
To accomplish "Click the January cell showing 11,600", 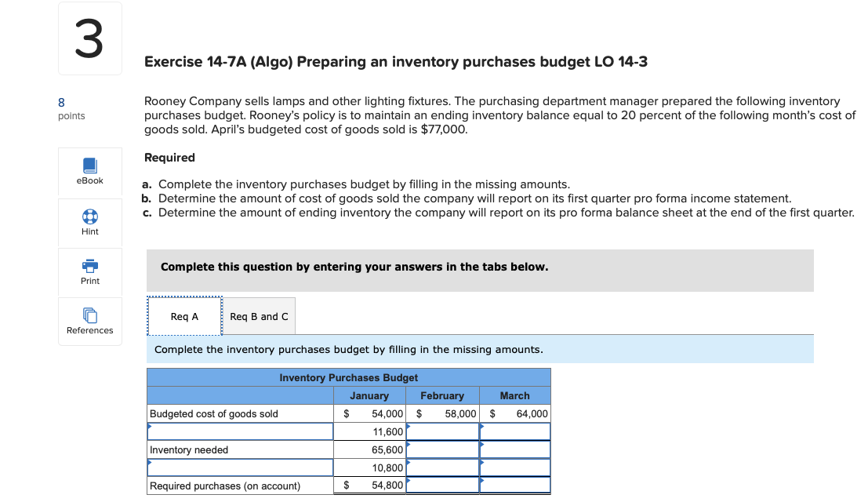I will [369, 431].
